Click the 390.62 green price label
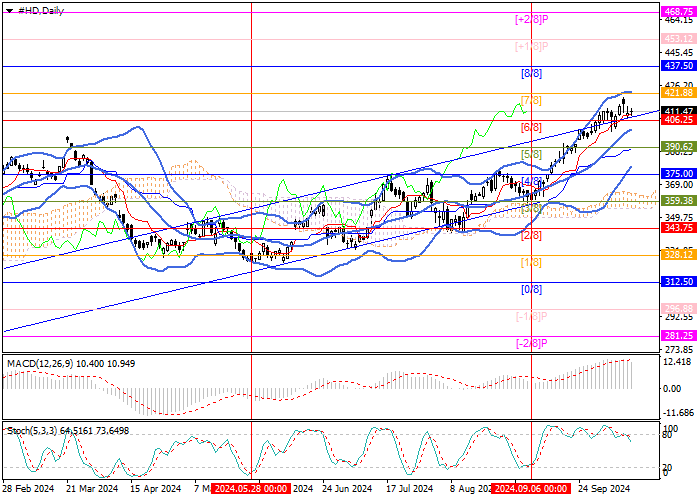 (x=679, y=146)
